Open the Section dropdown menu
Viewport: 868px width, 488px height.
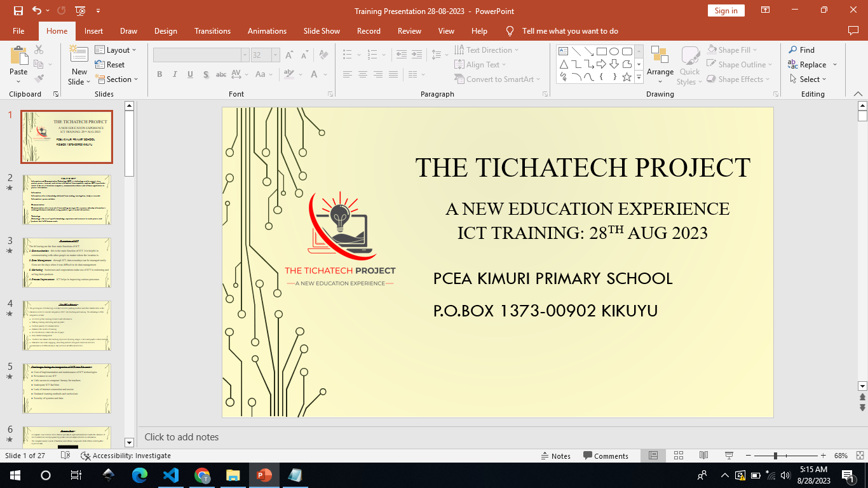(x=117, y=79)
